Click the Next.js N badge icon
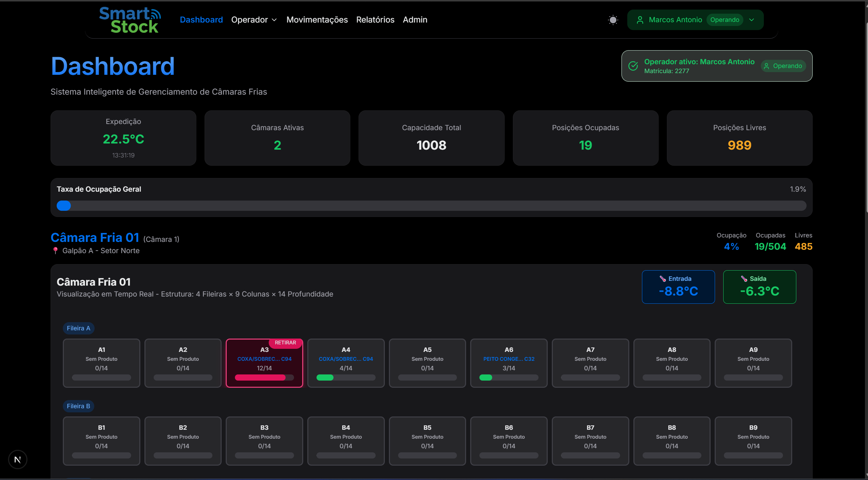This screenshot has height=480, width=868. coord(18,460)
